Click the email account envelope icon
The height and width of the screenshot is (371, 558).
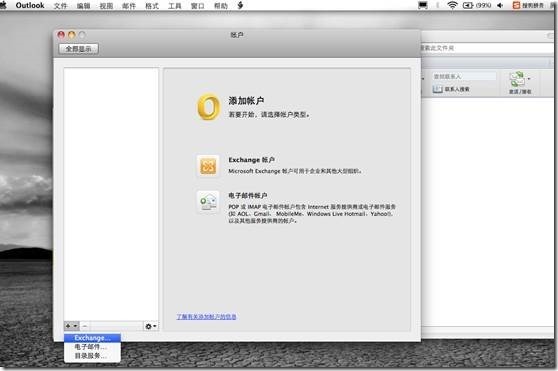[208, 202]
